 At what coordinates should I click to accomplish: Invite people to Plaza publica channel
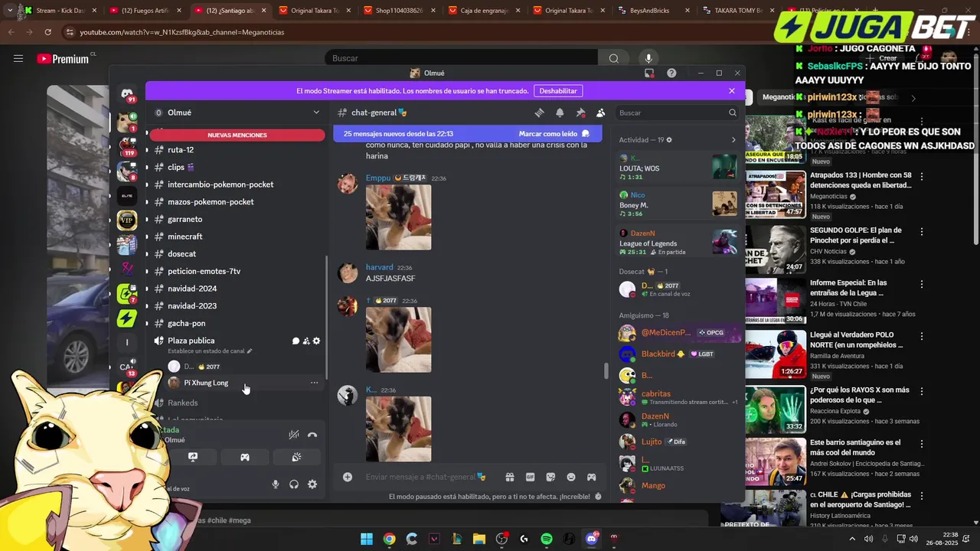point(306,341)
